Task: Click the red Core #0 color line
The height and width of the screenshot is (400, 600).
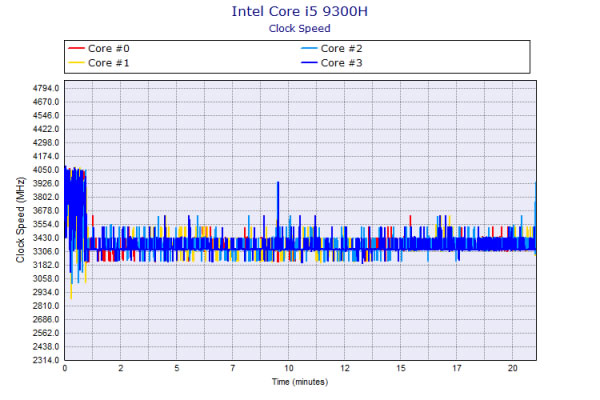Action: pos(76,49)
